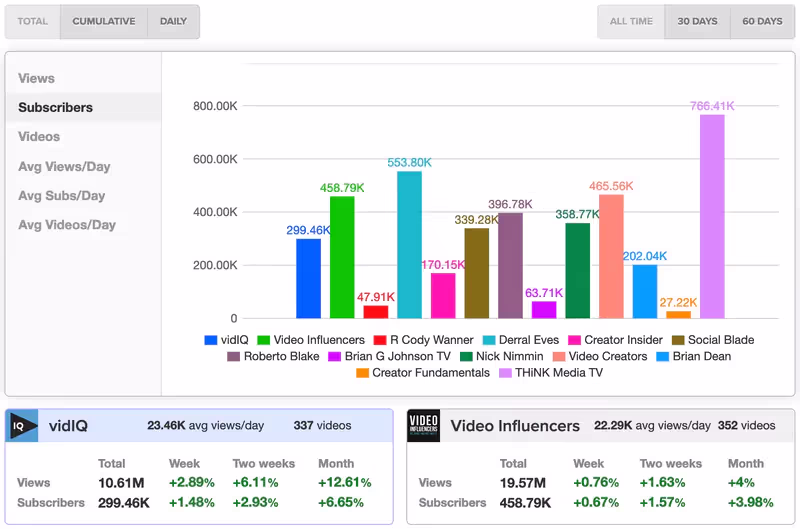Click the Brian Dean light blue swatch
This screenshot has height=529, width=800.
pos(662,357)
